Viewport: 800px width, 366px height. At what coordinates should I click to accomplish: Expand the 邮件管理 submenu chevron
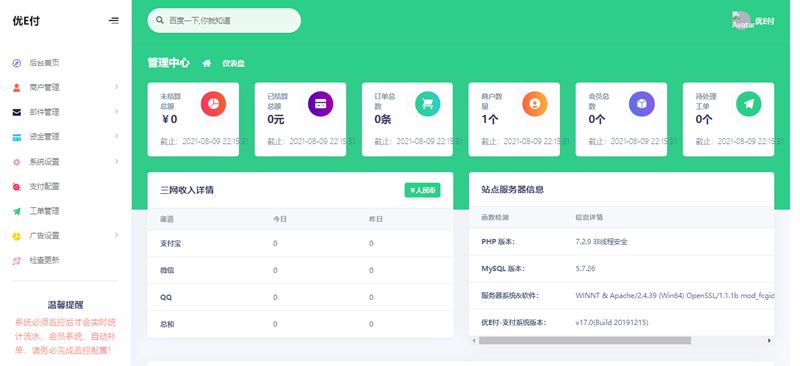(116, 111)
